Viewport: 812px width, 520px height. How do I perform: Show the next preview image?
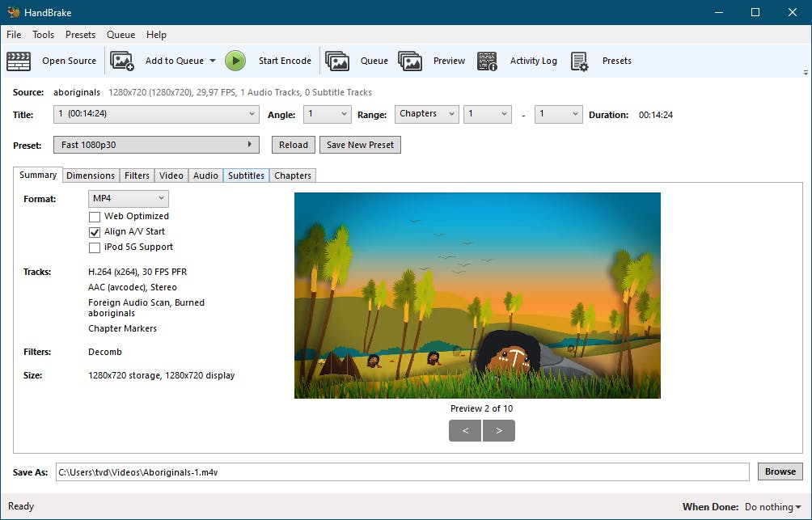click(499, 430)
